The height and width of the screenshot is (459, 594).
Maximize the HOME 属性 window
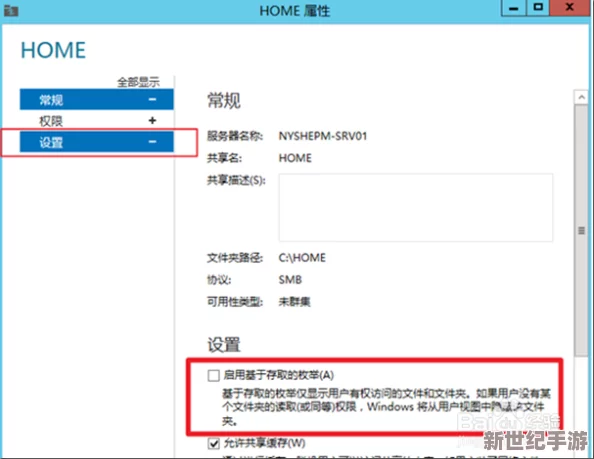click(538, 8)
